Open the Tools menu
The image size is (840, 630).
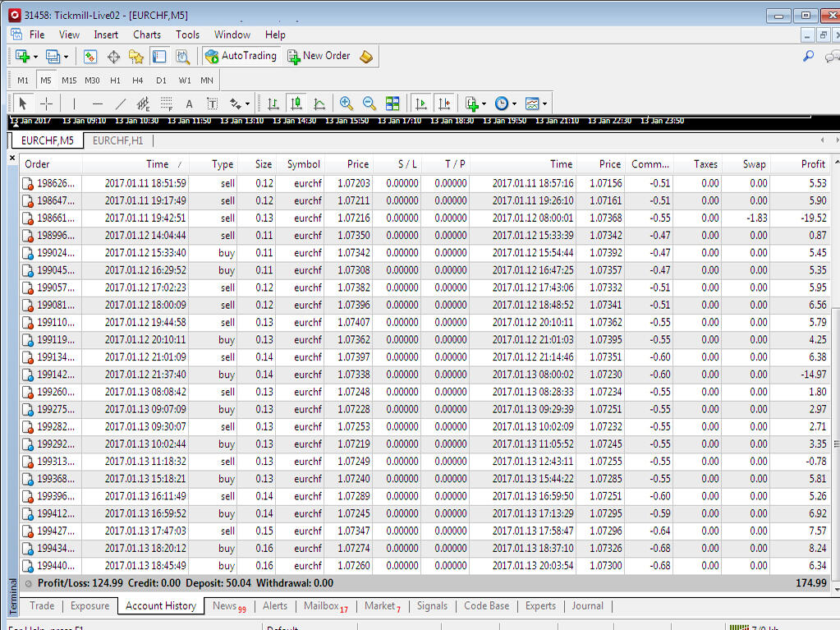tap(187, 34)
